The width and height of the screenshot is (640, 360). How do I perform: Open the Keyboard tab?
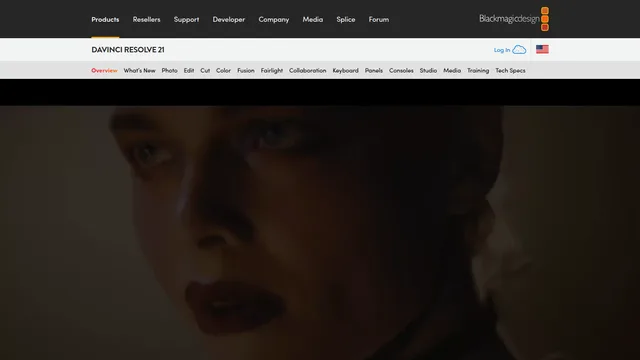pos(345,71)
